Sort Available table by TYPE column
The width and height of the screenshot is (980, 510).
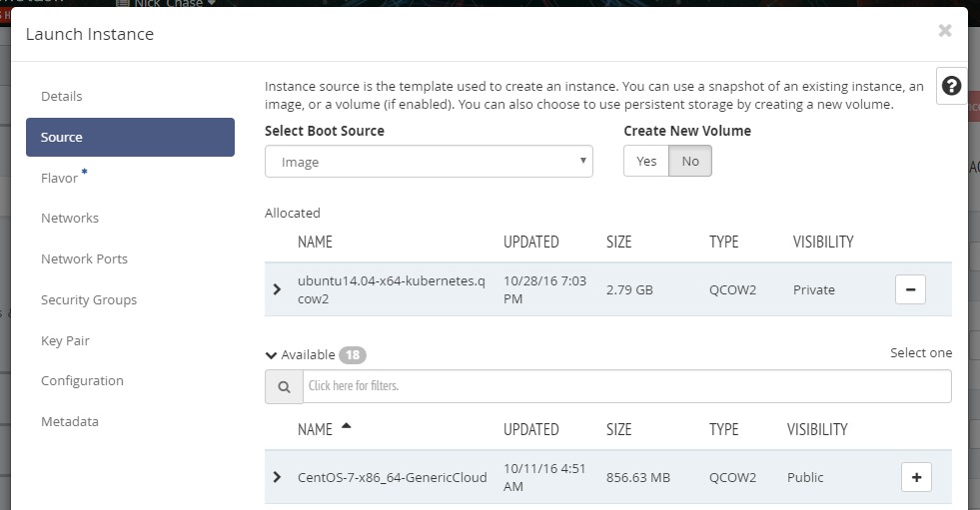(723, 429)
